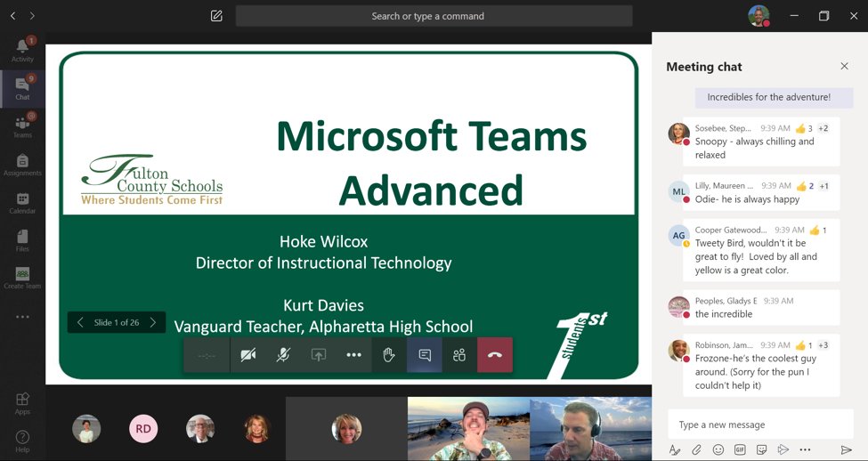Start a new chat with compose icon
This screenshot has height=461, width=868.
pos(216,16)
